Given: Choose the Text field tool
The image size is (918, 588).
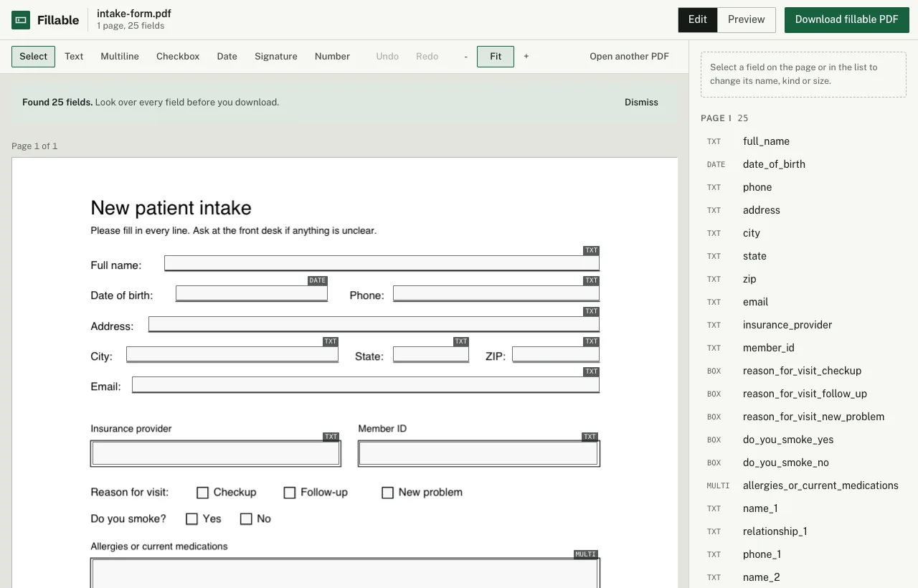Looking at the screenshot, I should pos(74,57).
